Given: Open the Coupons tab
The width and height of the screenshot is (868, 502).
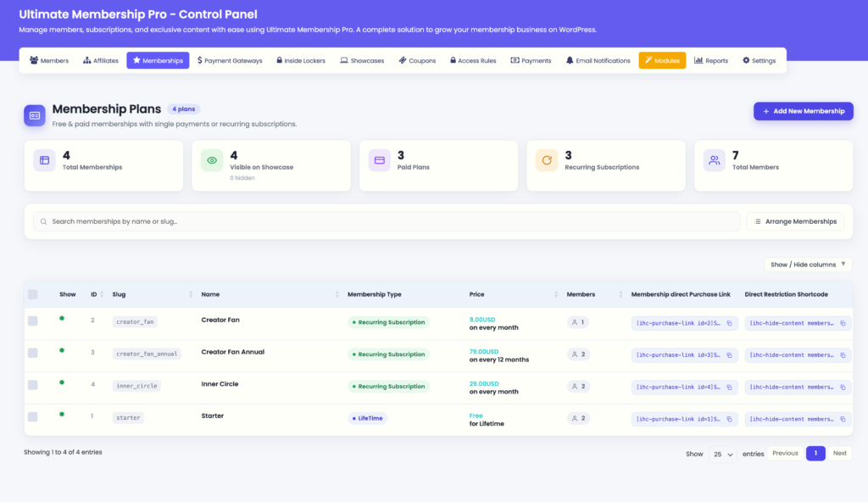Looking at the screenshot, I should pyautogui.click(x=417, y=60).
